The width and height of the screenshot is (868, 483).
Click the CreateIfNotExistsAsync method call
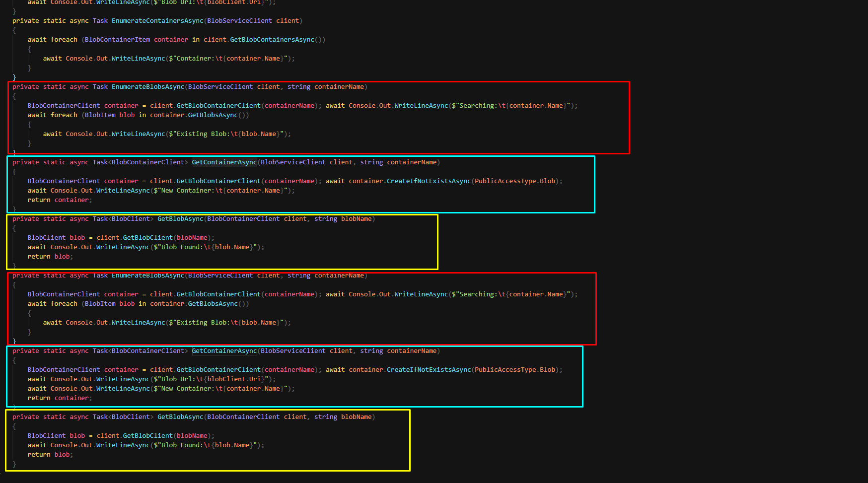[x=429, y=181]
